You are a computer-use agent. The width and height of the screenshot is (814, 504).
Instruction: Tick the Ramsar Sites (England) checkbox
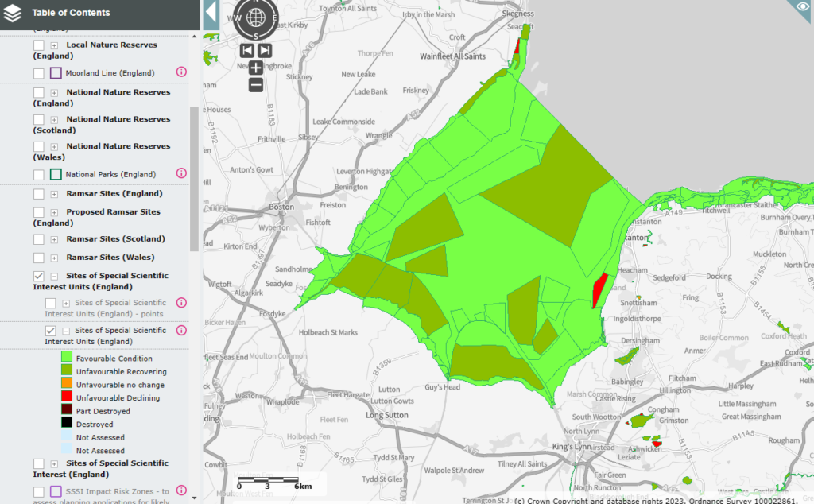click(x=39, y=194)
